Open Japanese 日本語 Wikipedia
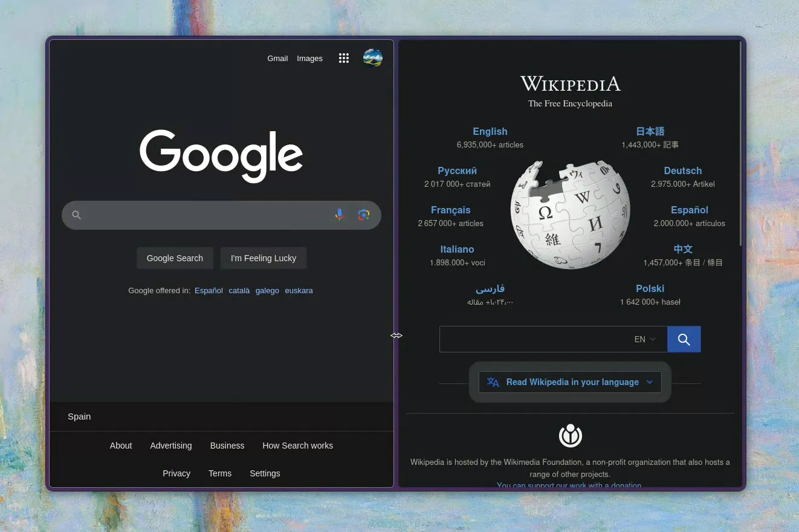Screen dimensions: 799x532 650,131
